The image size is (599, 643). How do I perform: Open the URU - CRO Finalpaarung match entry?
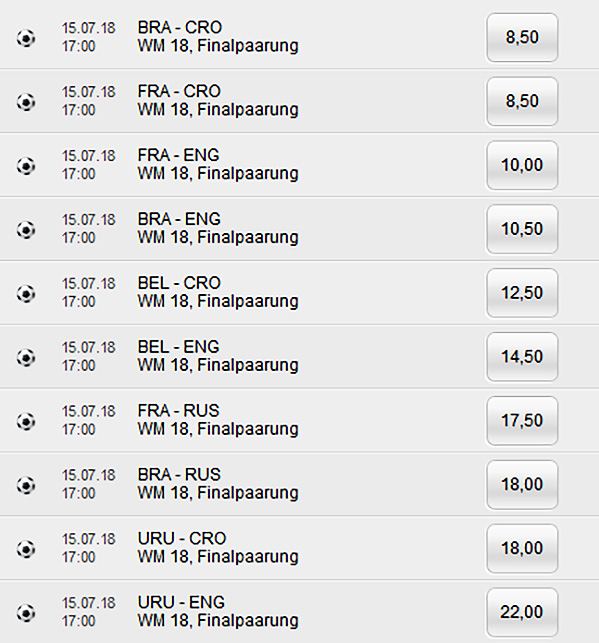pyautogui.click(x=218, y=547)
